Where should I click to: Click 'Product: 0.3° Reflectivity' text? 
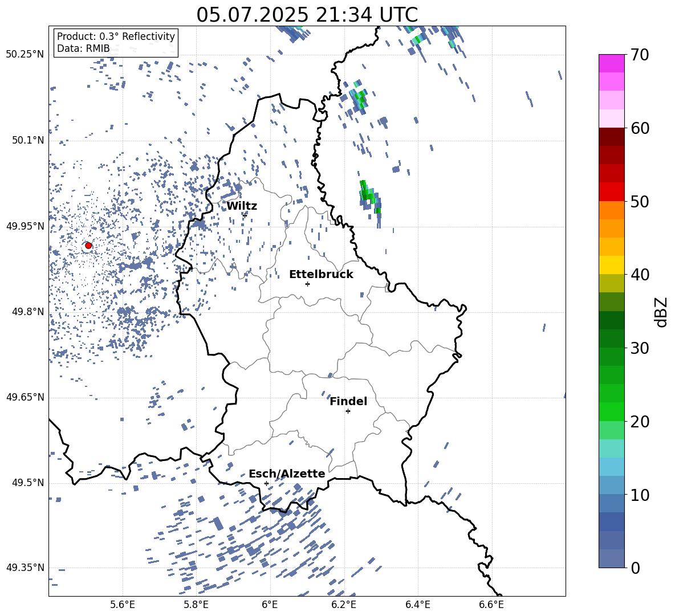point(116,36)
